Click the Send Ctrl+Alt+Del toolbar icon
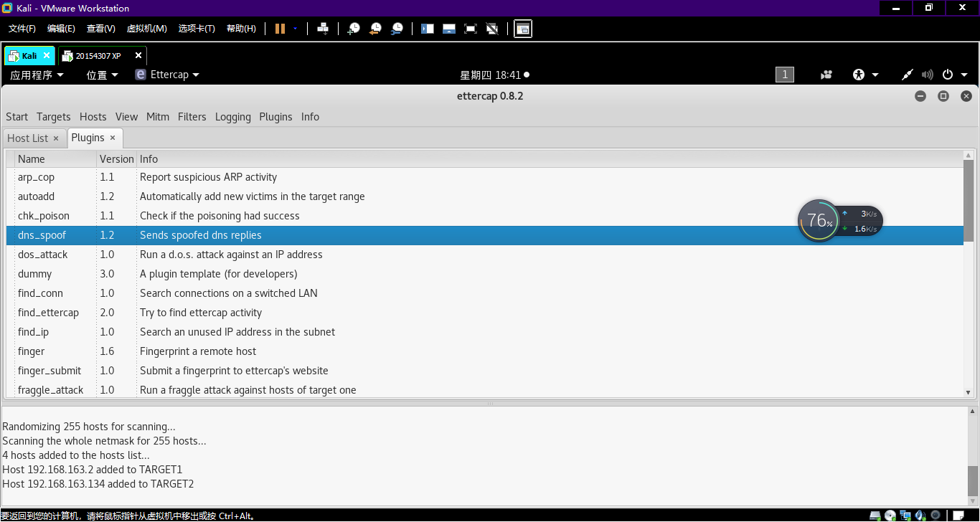 323,29
